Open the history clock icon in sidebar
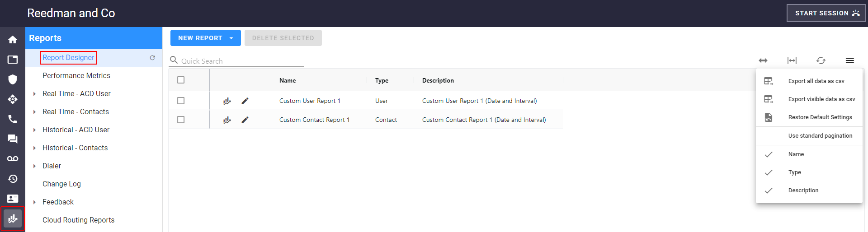Viewport: 868px width, 232px height. 13,179
